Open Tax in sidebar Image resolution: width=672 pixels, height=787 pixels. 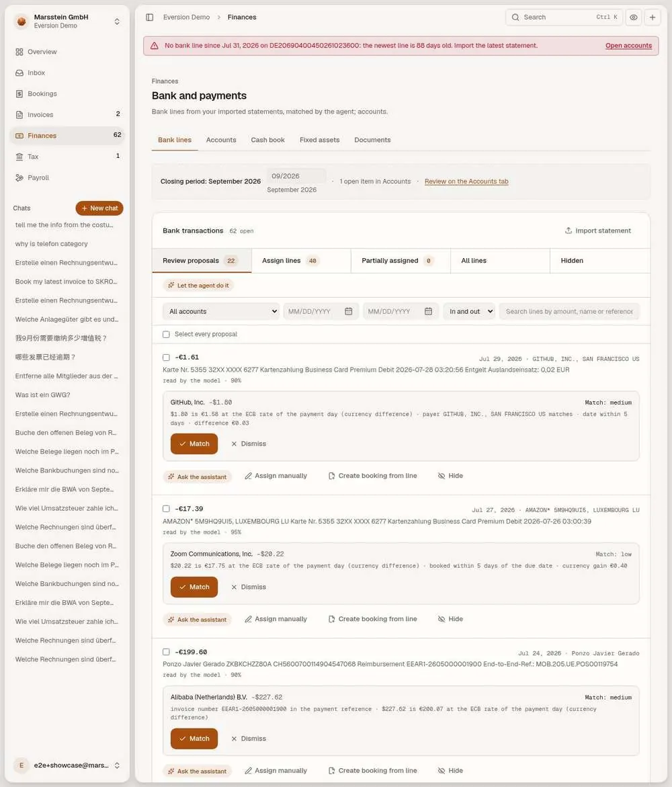[x=67, y=157]
